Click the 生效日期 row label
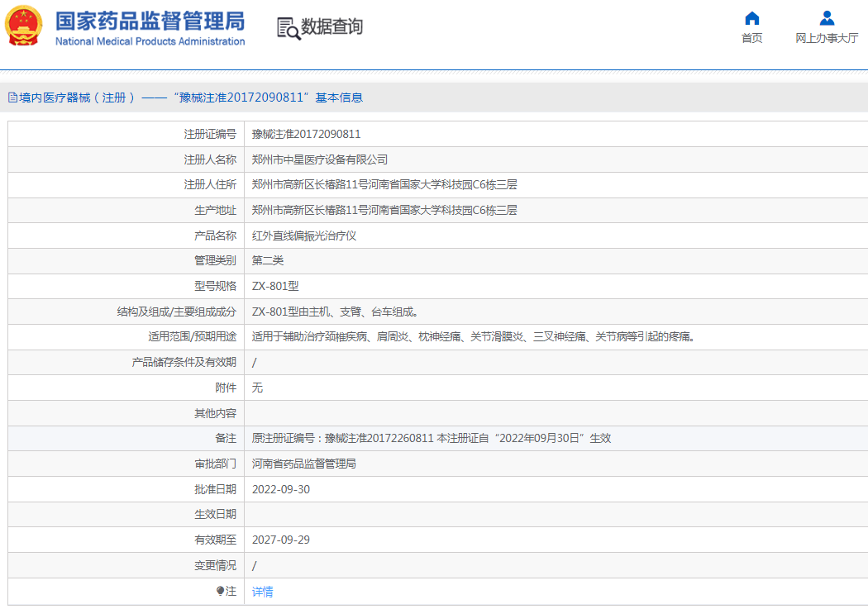868x609 pixels. click(215, 515)
